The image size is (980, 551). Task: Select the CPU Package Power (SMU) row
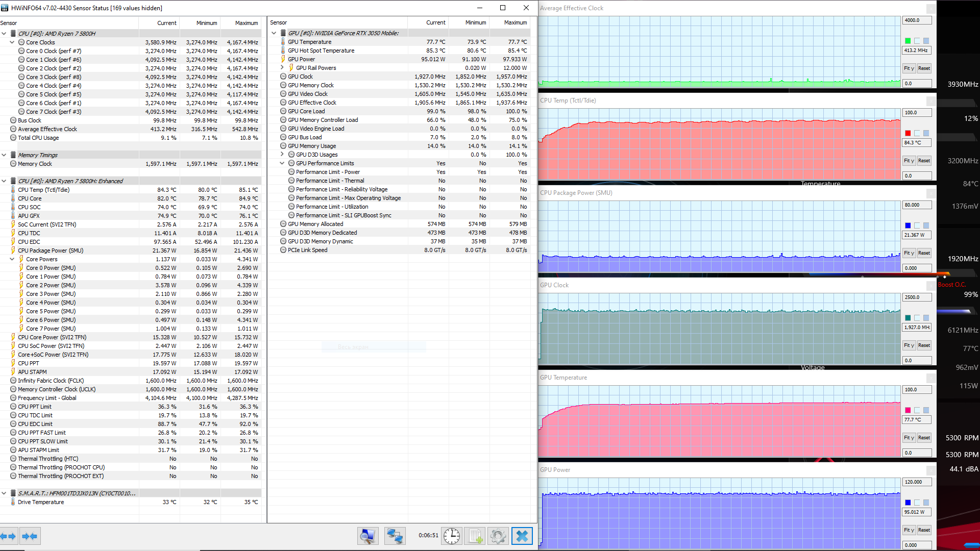coord(51,251)
